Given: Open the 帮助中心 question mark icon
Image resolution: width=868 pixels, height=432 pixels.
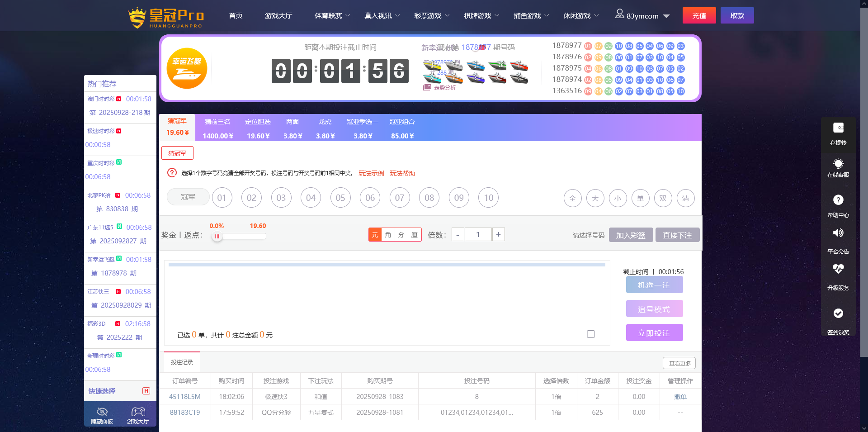Looking at the screenshot, I should click(838, 200).
